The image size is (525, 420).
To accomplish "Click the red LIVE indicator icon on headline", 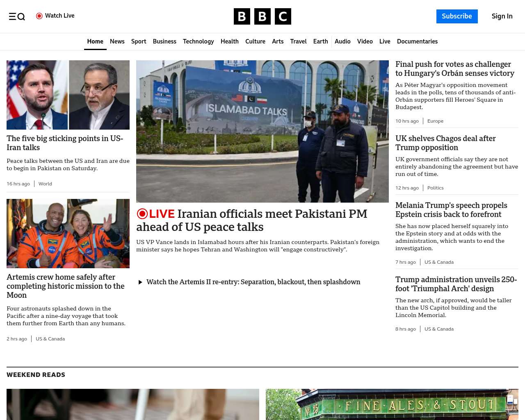I will click(142, 214).
